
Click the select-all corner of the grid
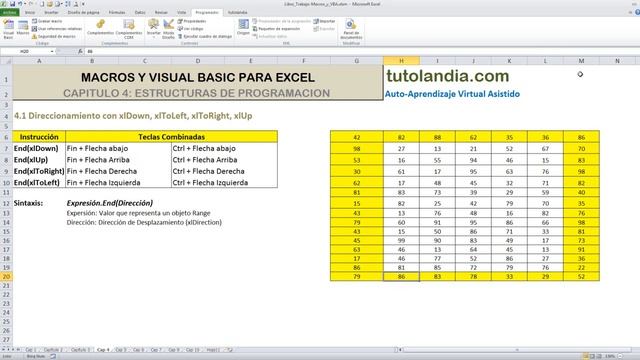pos(6,61)
